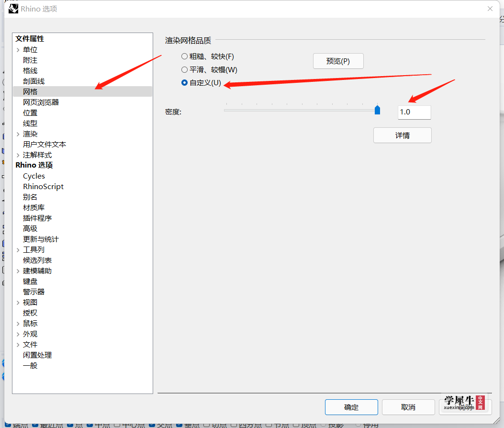Image resolution: width=504 pixels, height=428 pixels.
Task: Select RhinoScript in the tree
Action: pos(44,187)
